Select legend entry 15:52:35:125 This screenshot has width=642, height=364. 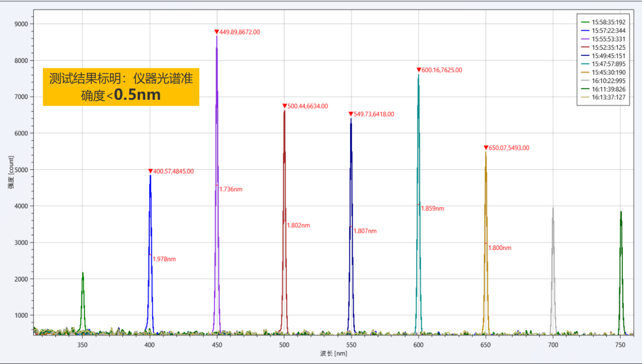click(x=603, y=48)
